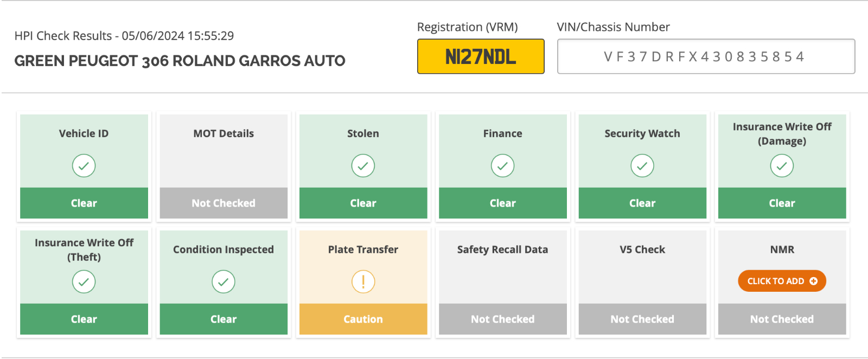Click the Insurance Write Off (Theft) checkmark

pyautogui.click(x=84, y=281)
